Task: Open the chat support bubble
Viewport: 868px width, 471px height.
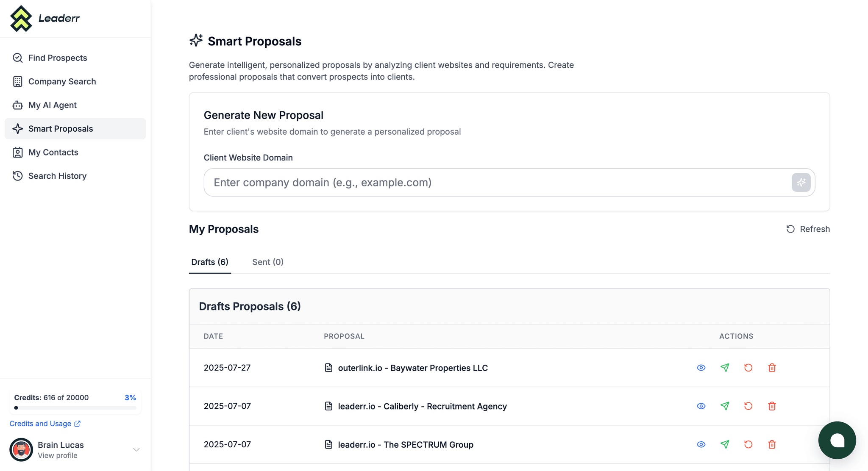Action: pos(837,440)
